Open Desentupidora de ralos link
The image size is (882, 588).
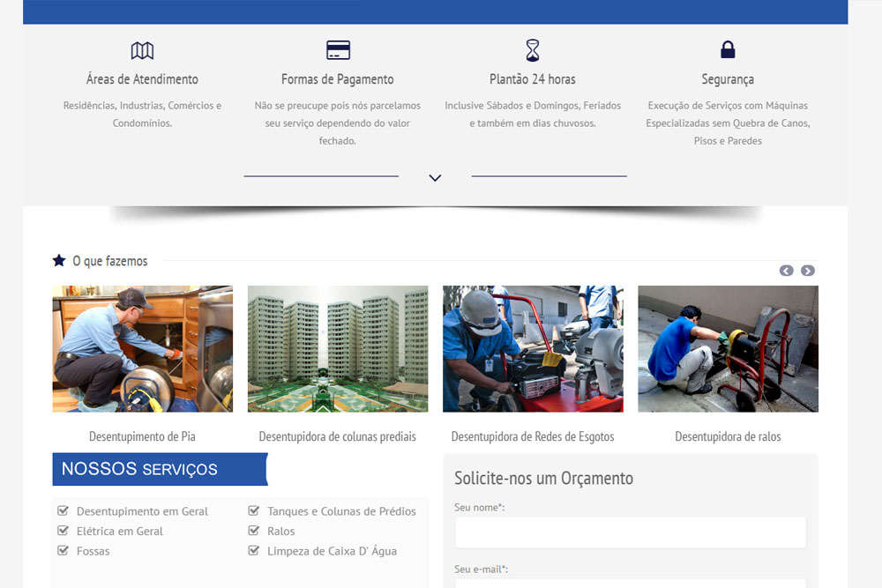pos(728,436)
